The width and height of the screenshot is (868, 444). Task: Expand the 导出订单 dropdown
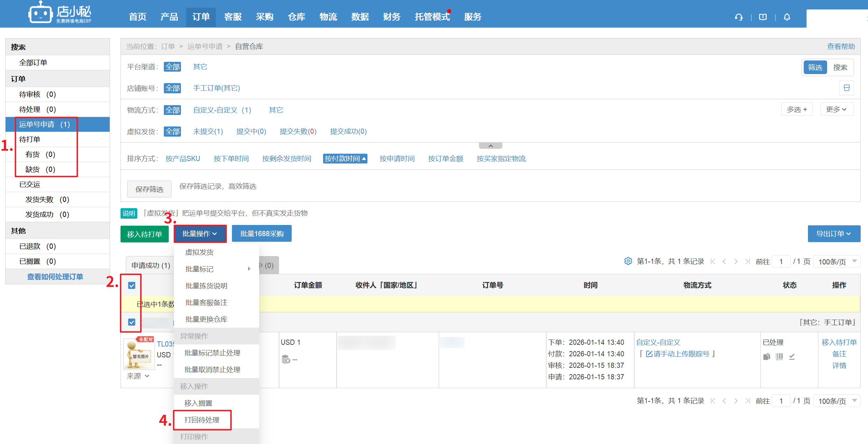pos(833,234)
